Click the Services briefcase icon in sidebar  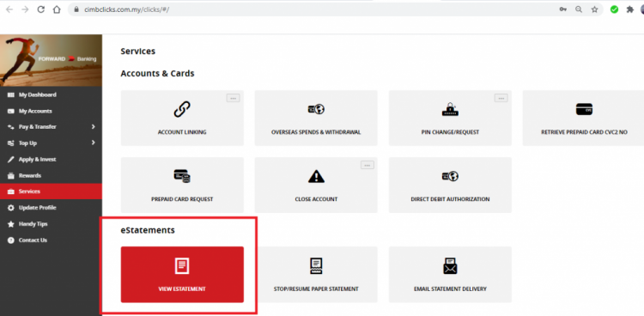coord(10,191)
